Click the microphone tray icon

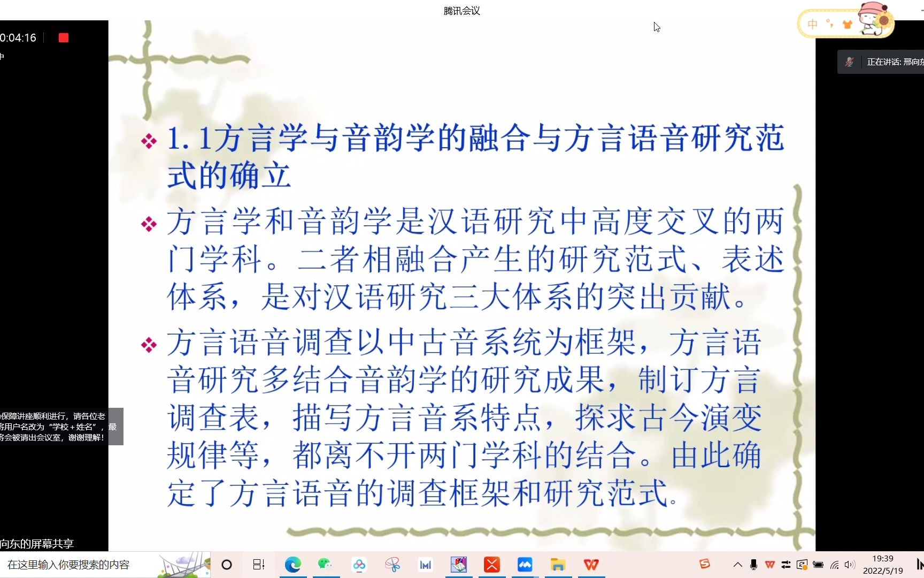(754, 565)
